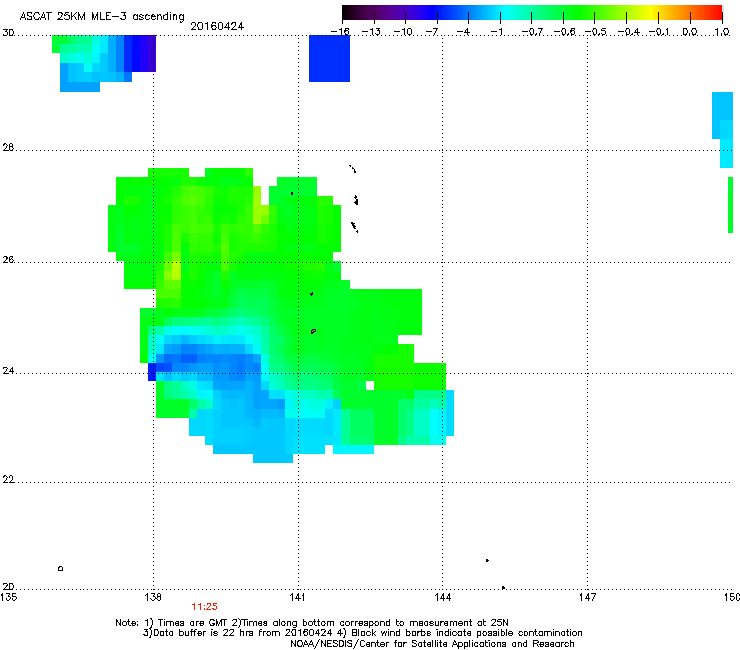Click the '-16' color scale label
This screenshot has height=650, width=740.
coord(340,32)
